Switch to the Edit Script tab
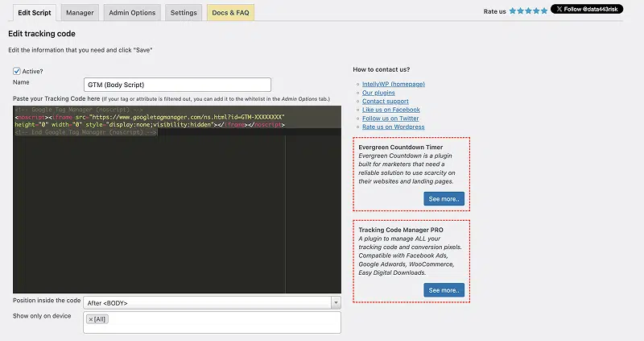 pos(35,13)
